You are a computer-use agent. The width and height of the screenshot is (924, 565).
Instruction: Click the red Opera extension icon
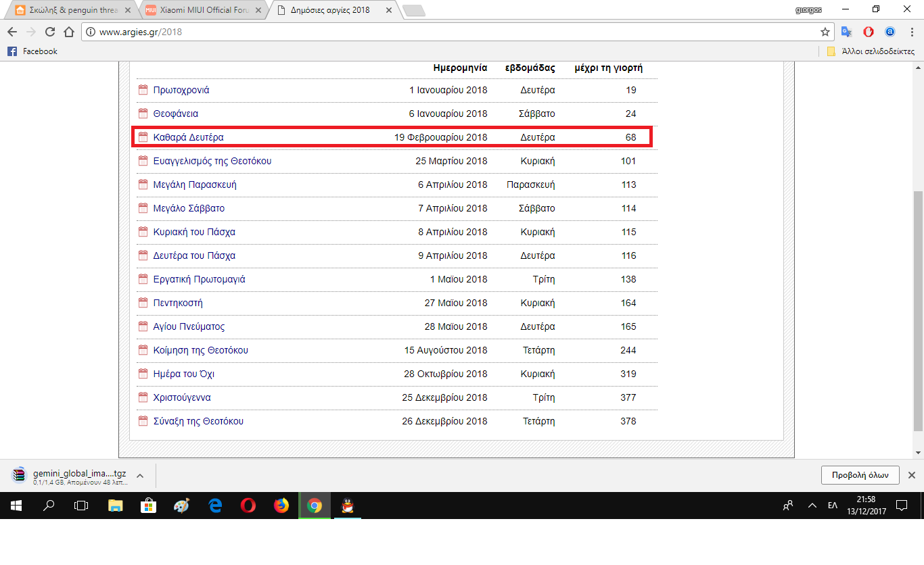click(869, 32)
